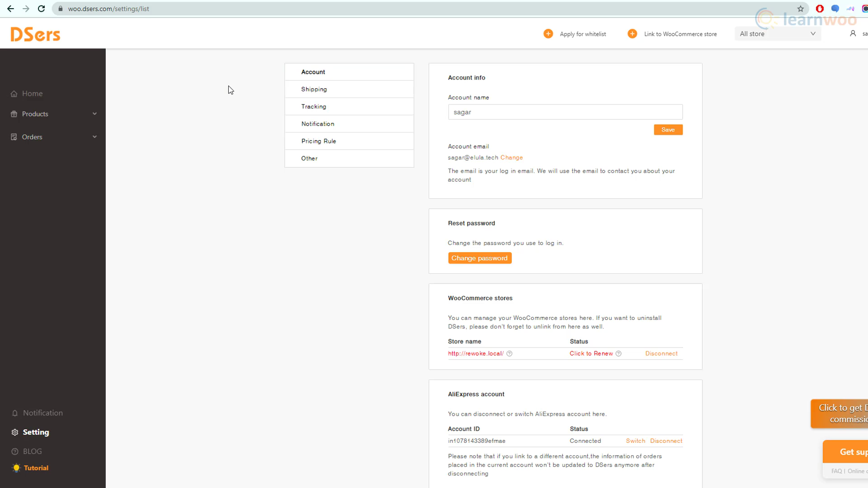
Task: Go forward in browser history
Action: click(26, 9)
